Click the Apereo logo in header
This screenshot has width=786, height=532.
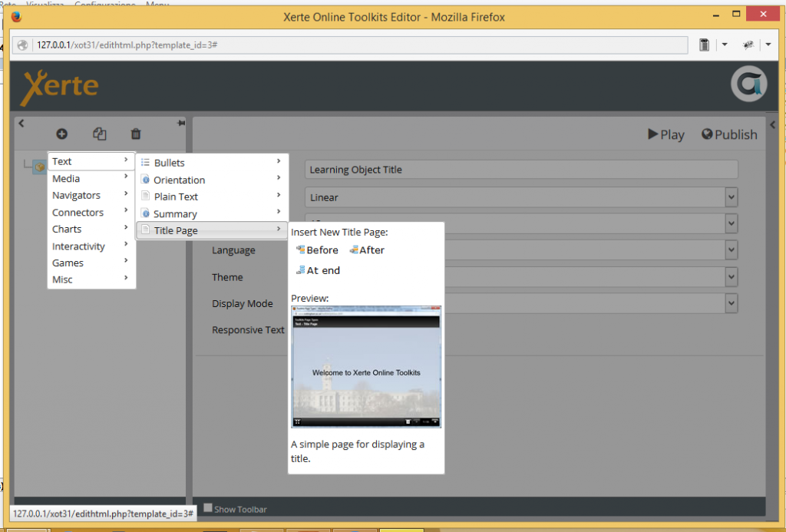[x=748, y=84]
